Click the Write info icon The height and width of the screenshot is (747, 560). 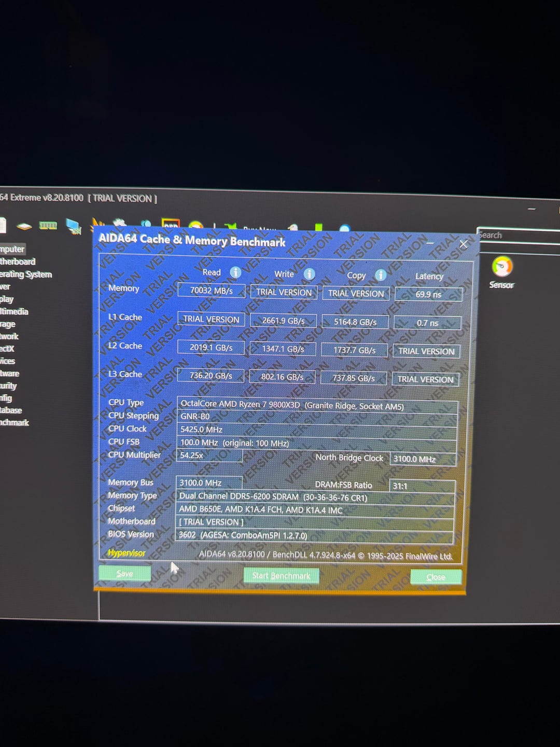click(x=310, y=274)
